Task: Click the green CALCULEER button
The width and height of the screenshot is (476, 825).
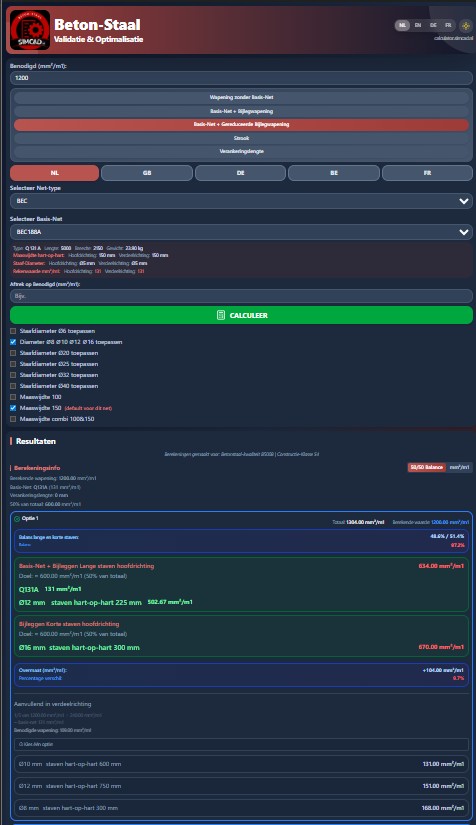Action: point(241,315)
